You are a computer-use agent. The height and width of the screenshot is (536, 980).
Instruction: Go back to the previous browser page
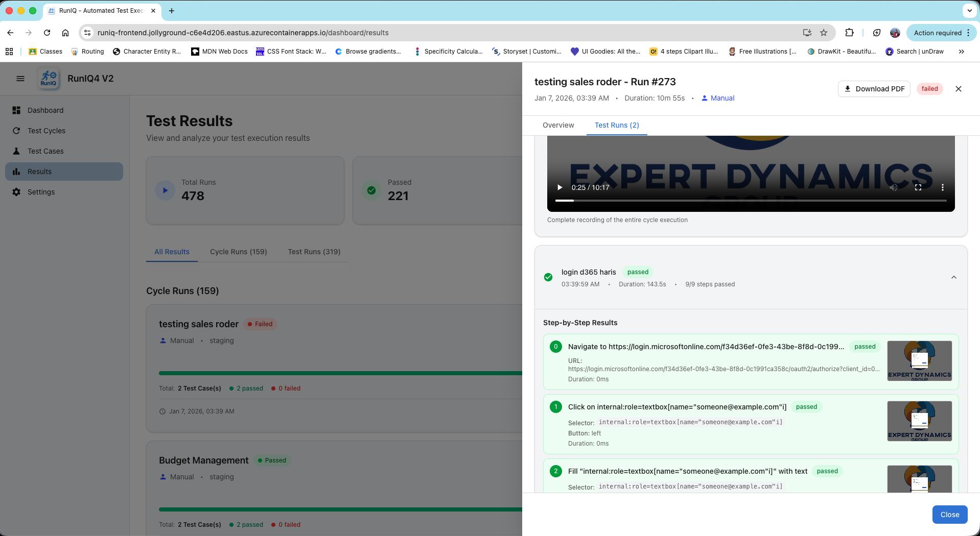point(10,33)
